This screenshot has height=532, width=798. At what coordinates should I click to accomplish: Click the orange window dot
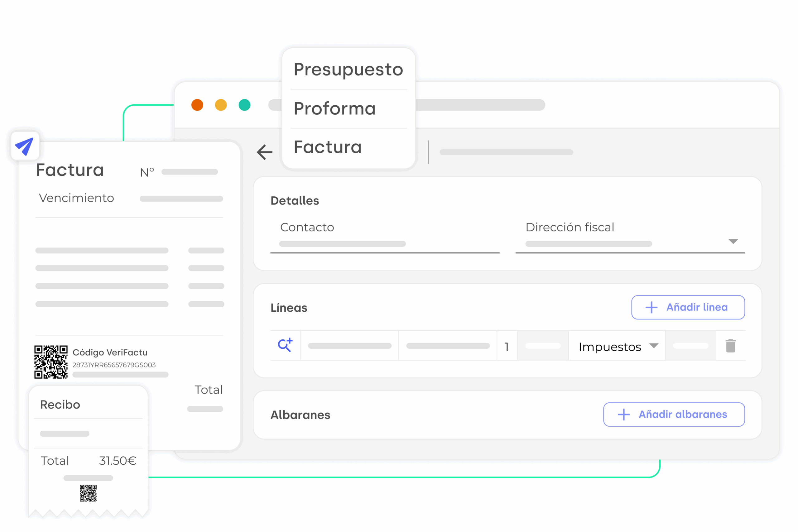click(197, 105)
